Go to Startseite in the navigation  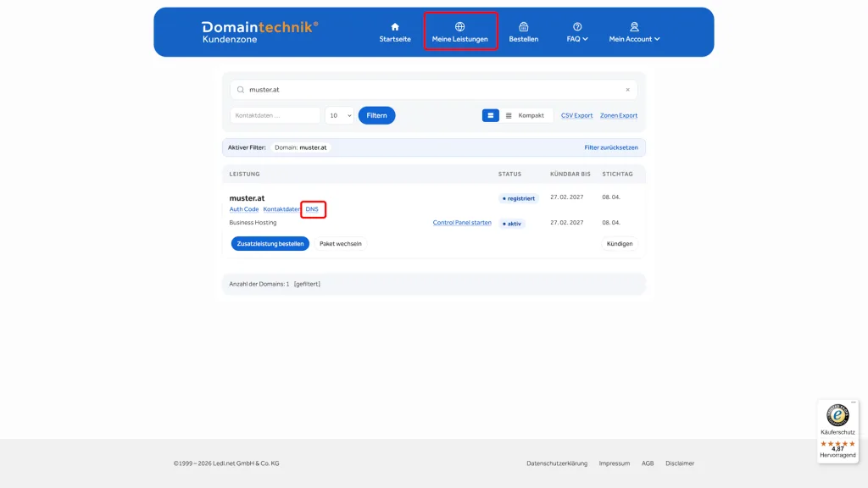[x=395, y=33]
